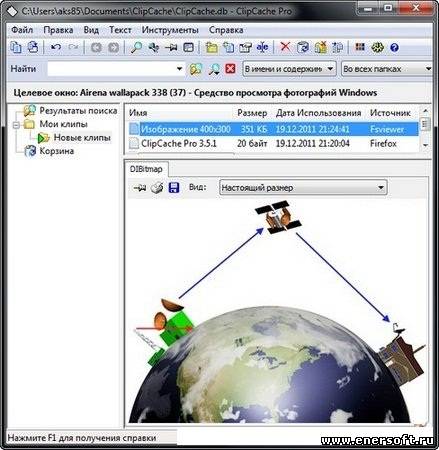
Task: Click the rename clip toolbar icon
Action: pyautogui.click(x=262, y=47)
